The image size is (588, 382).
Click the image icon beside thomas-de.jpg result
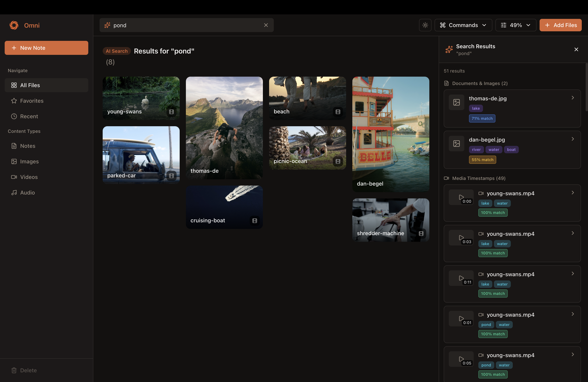pos(456,102)
